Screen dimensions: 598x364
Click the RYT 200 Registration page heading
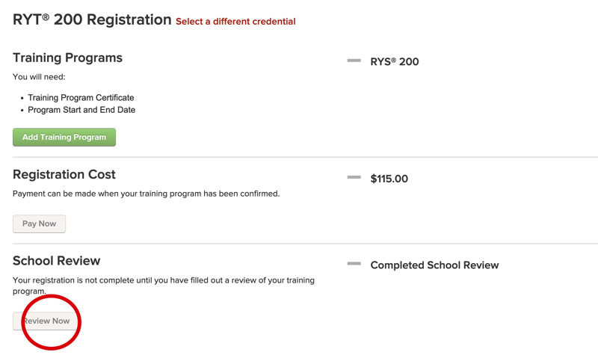(92, 20)
